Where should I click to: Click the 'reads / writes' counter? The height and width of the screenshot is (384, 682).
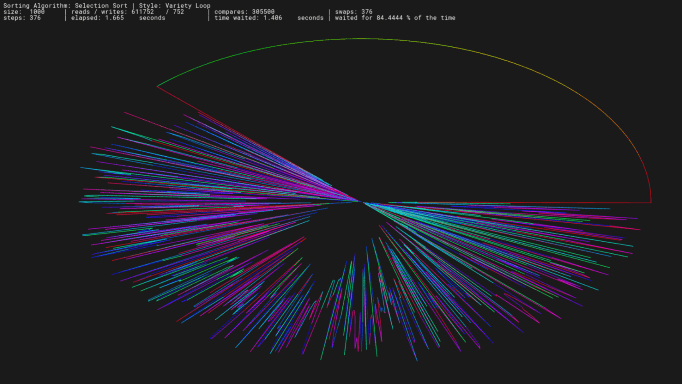(x=127, y=12)
